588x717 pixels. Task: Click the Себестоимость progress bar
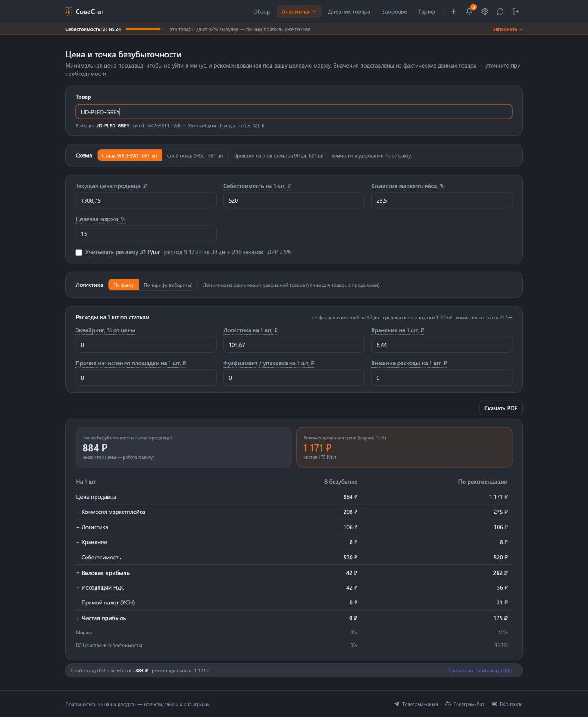(x=143, y=29)
